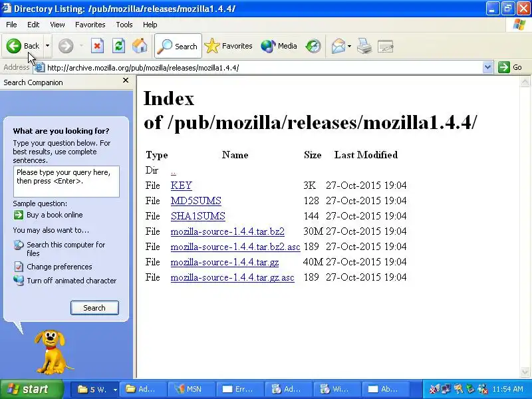532x399 pixels.
Task: Click the page scrollbar down arrow
Action: coord(525,372)
